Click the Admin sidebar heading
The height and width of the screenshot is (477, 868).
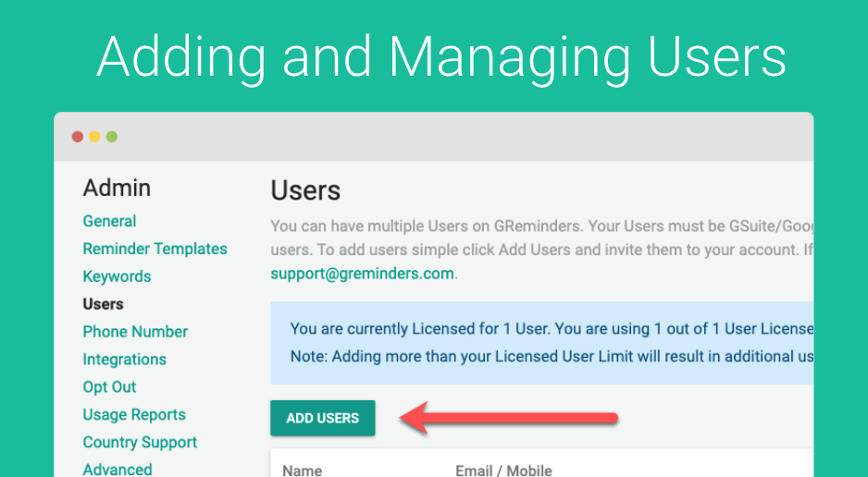(x=117, y=188)
